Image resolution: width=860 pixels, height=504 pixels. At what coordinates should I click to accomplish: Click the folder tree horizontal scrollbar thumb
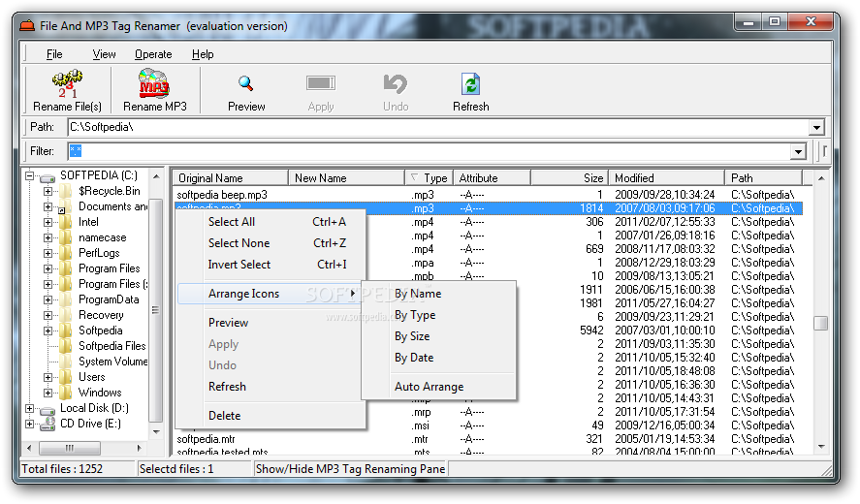tap(70, 448)
